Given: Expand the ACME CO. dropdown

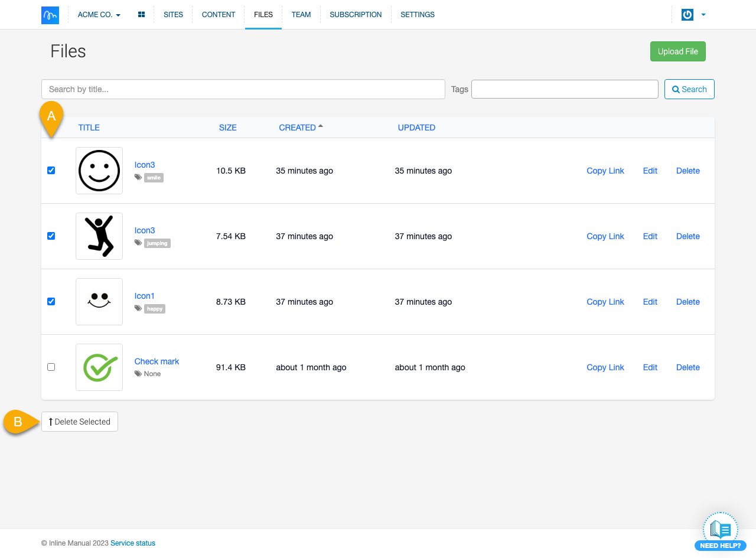Looking at the screenshot, I should click(x=99, y=15).
